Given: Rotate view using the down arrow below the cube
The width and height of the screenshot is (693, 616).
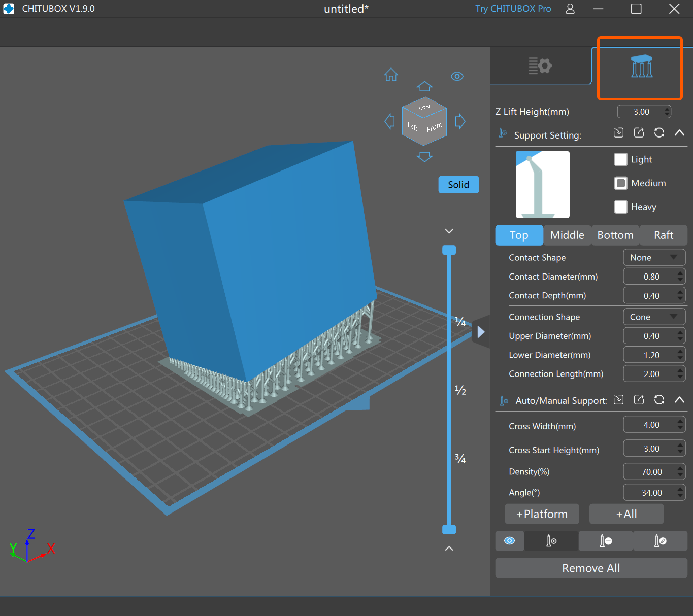Looking at the screenshot, I should click(x=424, y=157).
